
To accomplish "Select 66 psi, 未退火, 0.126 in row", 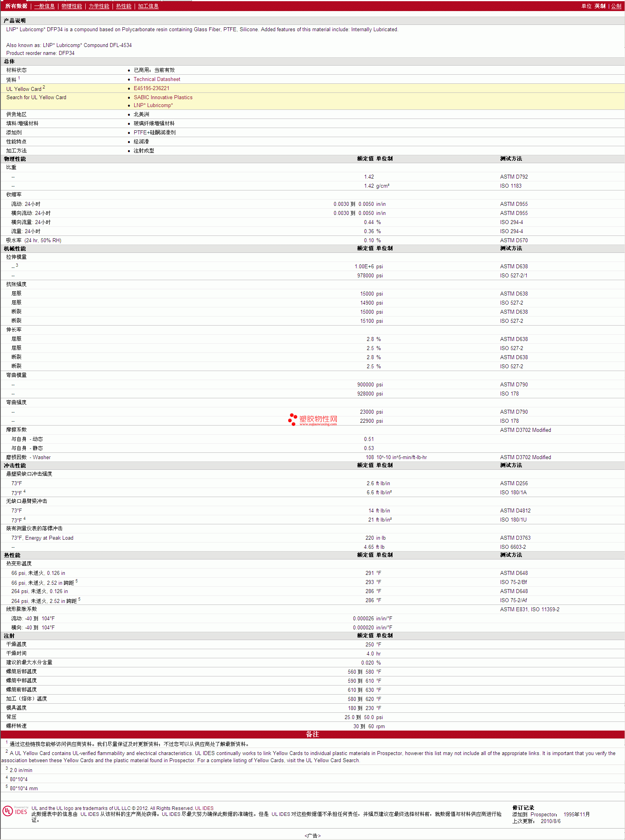I will pos(312,573).
